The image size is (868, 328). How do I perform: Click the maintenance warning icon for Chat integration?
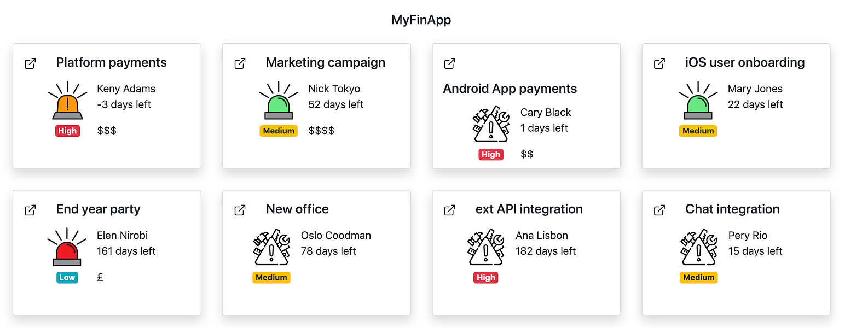(x=698, y=248)
